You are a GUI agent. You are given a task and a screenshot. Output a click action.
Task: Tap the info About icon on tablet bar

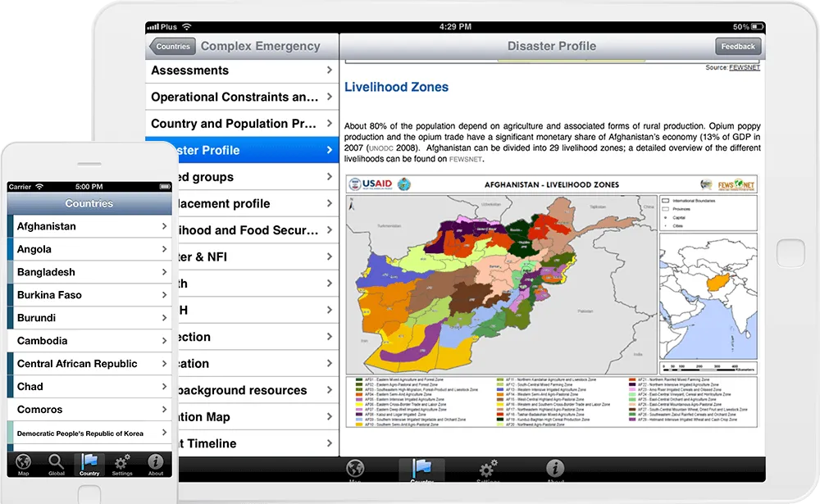tap(555, 470)
